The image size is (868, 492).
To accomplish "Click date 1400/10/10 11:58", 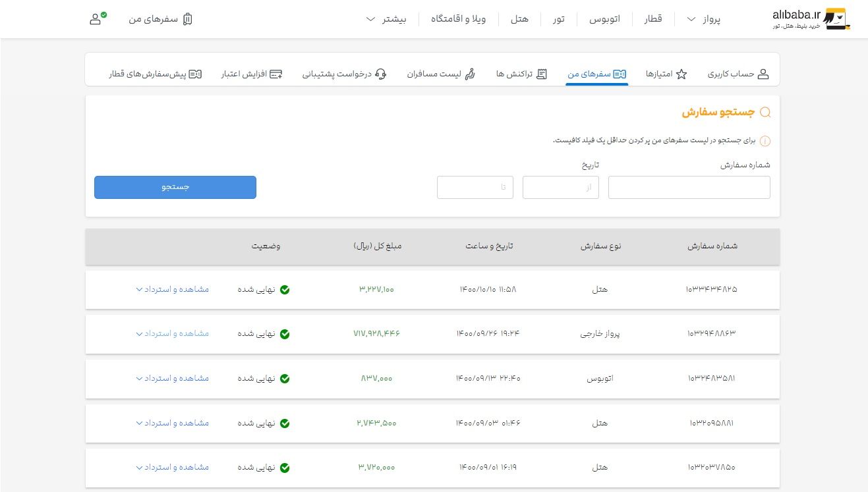I will [488, 289].
